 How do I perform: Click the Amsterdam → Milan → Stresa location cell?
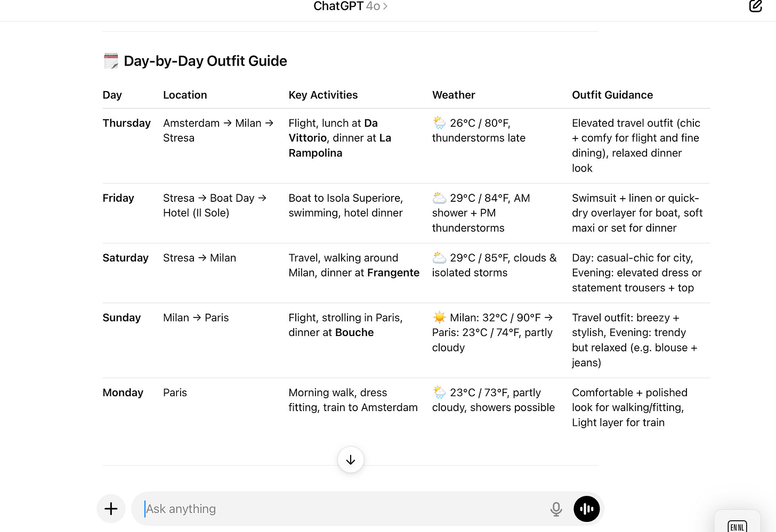click(x=219, y=130)
